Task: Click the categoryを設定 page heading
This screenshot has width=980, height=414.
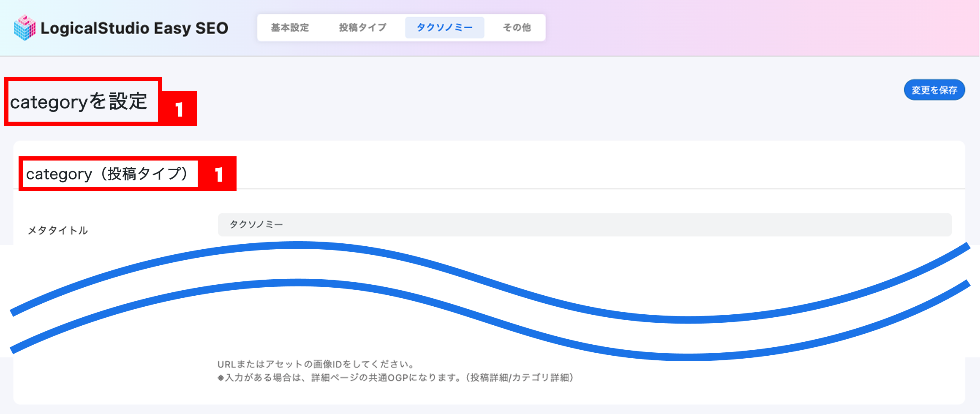Action: [79, 102]
